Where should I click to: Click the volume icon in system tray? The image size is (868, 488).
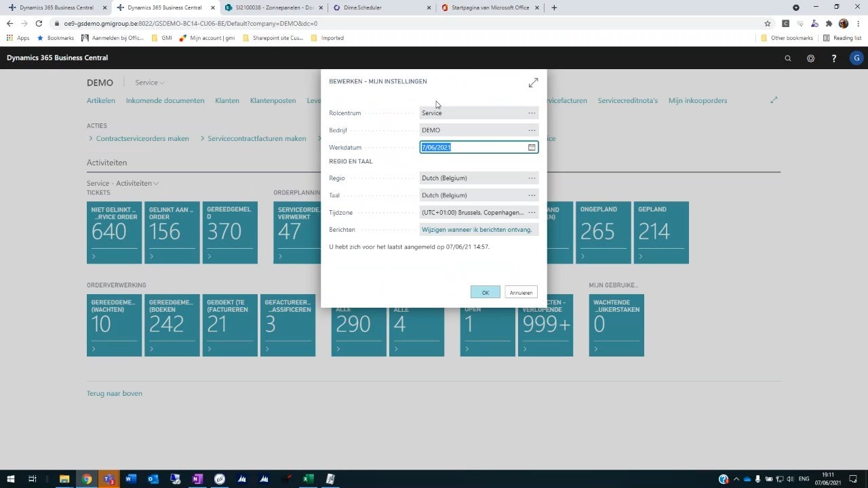point(789,479)
